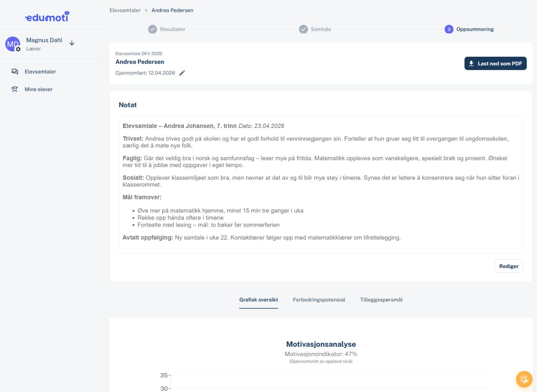Click inside the Notat text area
Screen dimensions: 537x392
pyautogui.click(x=321, y=185)
